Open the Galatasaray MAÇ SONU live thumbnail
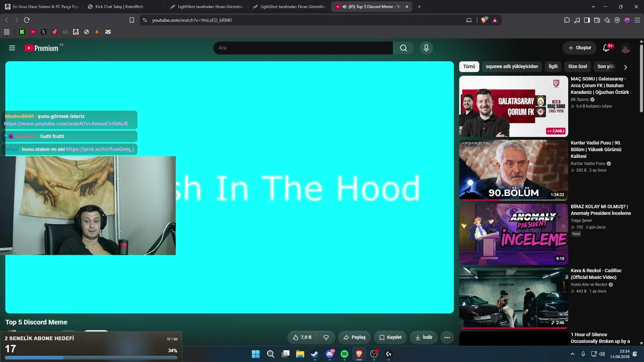Viewport: 644px width, 362px height. (514, 106)
